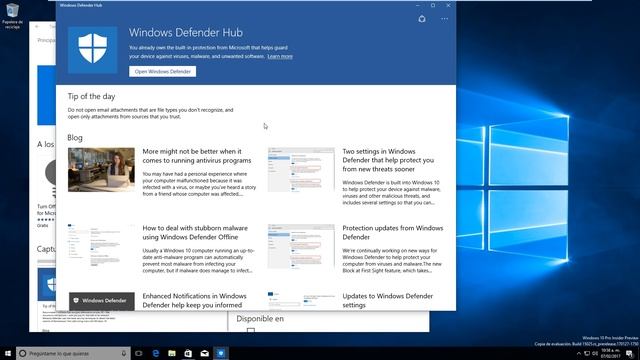Click the back arrow in the Store window

pyautogui.click(x=37, y=27)
